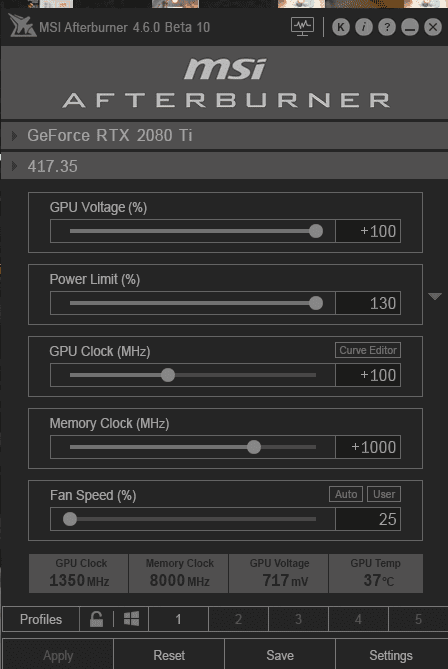Click the "Memory Clock (MHz)" slider label

(109, 424)
